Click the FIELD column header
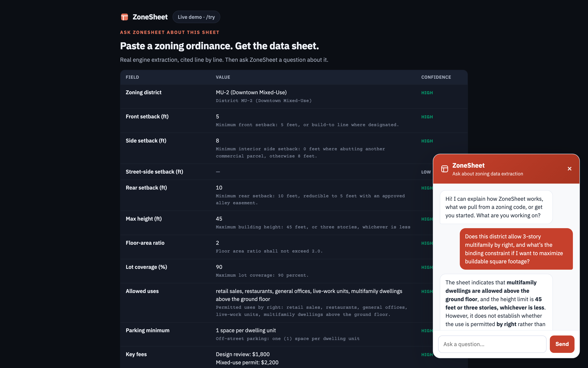This screenshot has height=368, width=588. tap(133, 77)
